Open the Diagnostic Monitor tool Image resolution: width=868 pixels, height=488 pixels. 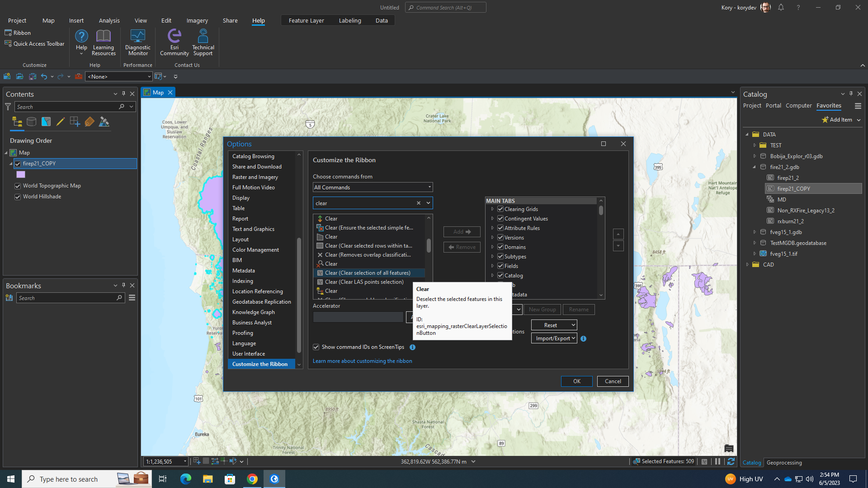click(x=137, y=42)
